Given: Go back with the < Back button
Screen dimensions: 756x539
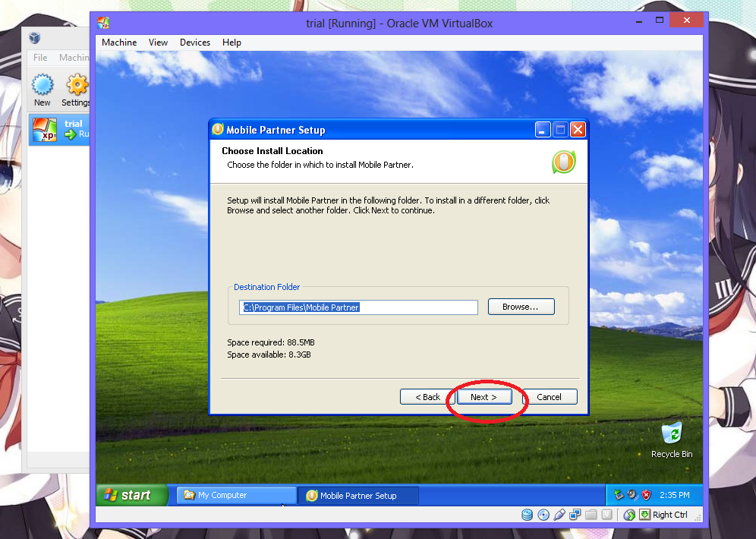Looking at the screenshot, I should 427,397.
